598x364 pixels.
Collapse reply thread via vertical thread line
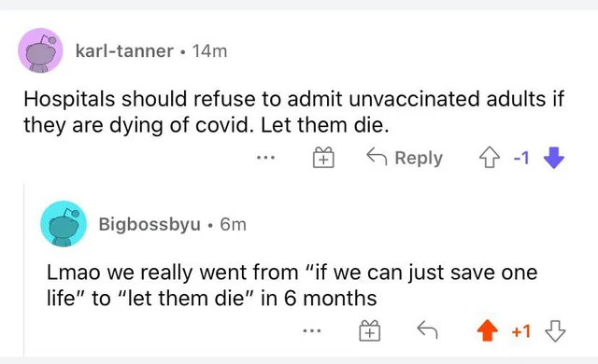pos(24,270)
